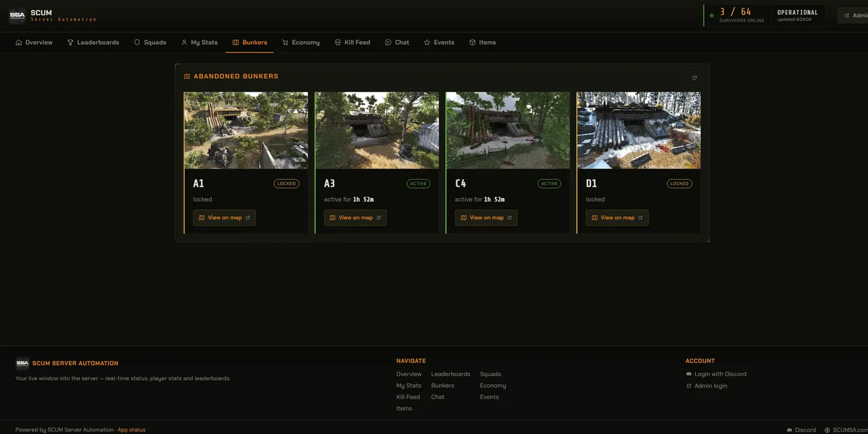Open footer Overview link
Viewport: 868px width, 434px height.
(409, 374)
